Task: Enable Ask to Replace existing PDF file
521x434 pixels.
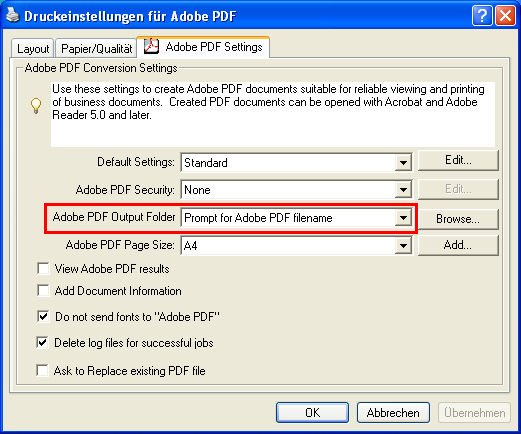Action: [42, 370]
